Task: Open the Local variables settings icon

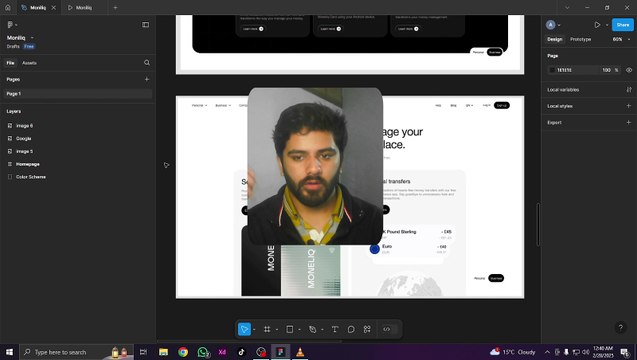Action: 629,89
